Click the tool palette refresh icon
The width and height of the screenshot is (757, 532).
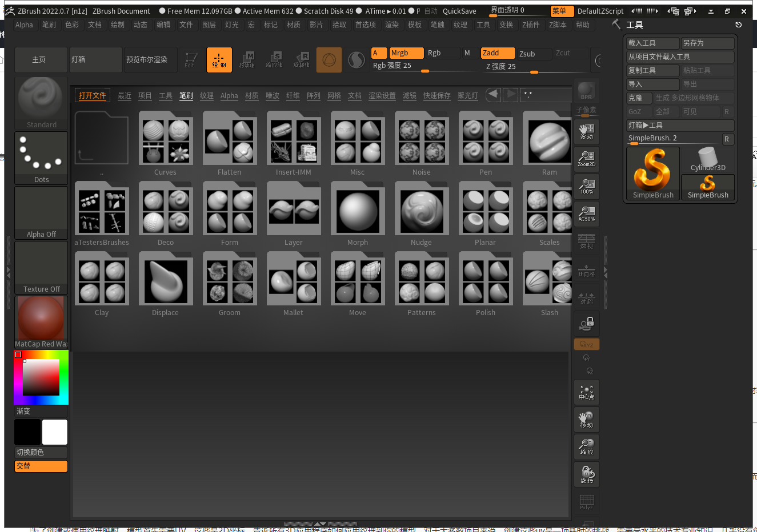pos(738,25)
